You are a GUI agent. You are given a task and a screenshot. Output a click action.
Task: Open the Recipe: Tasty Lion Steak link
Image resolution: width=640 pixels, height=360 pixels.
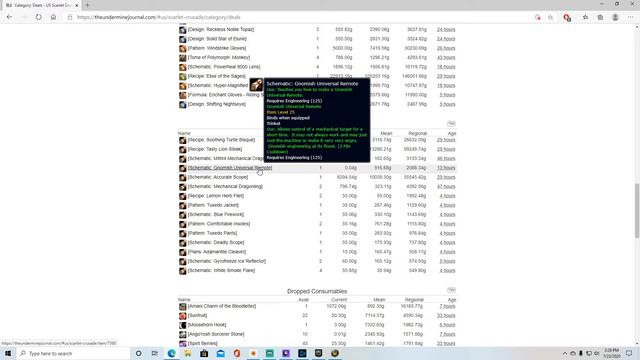(x=215, y=149)
